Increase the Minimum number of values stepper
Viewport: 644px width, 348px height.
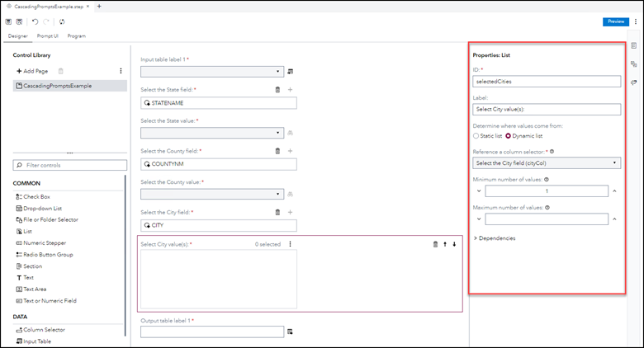(613, 190)
